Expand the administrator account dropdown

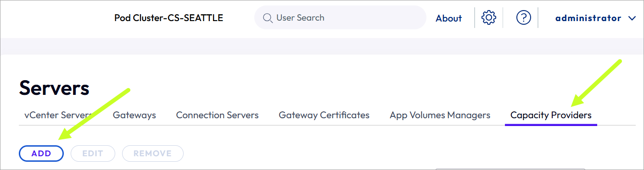(596, 18)
